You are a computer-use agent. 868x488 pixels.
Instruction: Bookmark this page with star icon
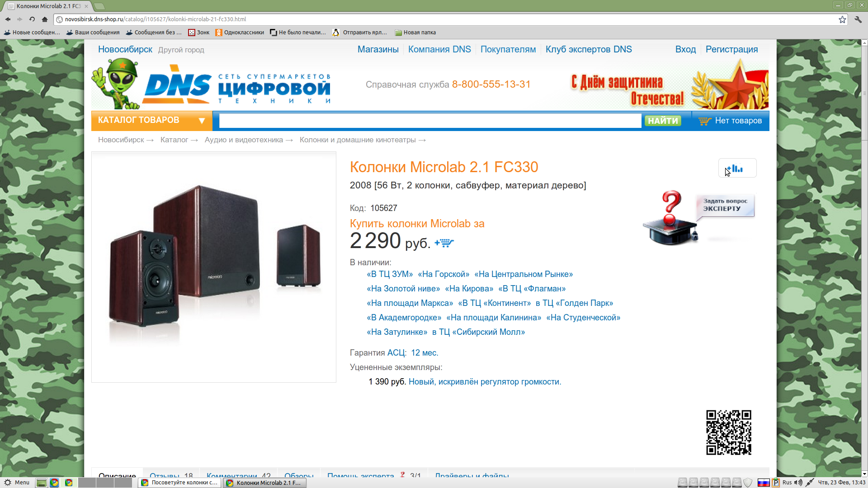(x=842, y=19)
